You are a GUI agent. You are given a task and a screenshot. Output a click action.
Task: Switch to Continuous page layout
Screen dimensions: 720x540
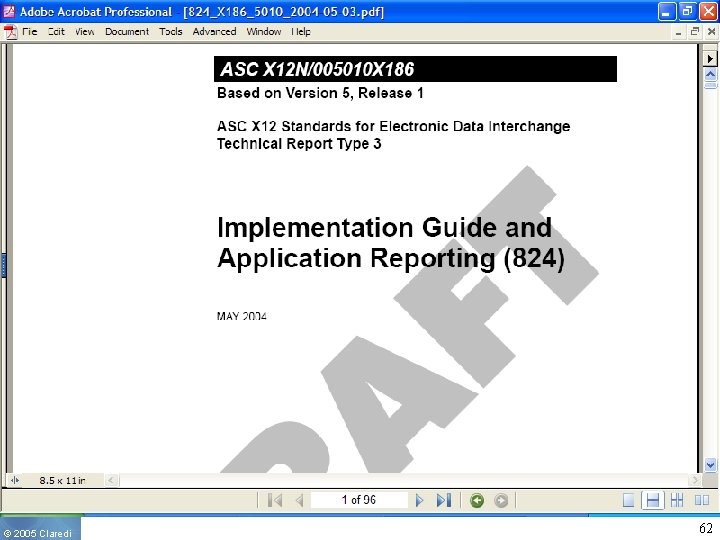652,500
